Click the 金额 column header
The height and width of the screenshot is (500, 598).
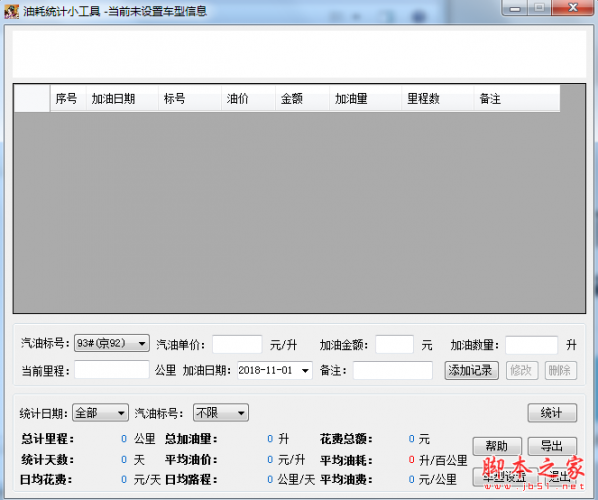302,98
